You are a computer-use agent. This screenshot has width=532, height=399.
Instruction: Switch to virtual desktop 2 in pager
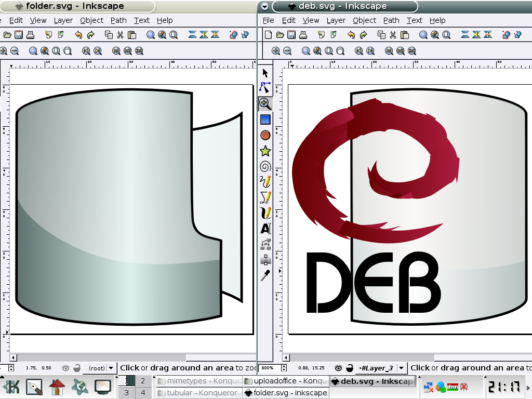coord(143,381)
